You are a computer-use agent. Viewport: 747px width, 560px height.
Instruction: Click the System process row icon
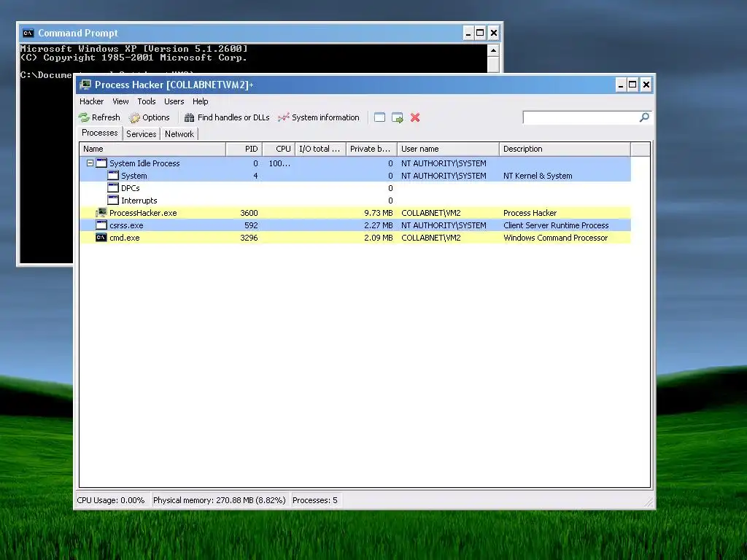[x=113, y=176]
